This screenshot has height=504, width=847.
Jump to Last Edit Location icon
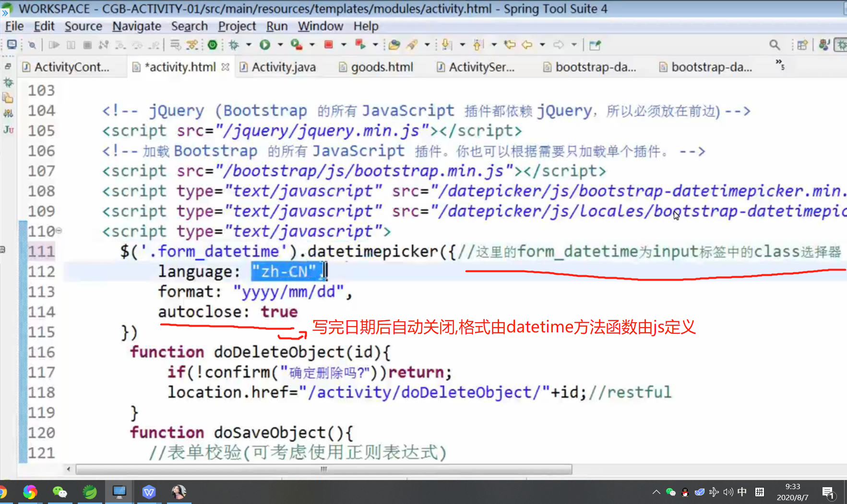(x=510, y=45)
